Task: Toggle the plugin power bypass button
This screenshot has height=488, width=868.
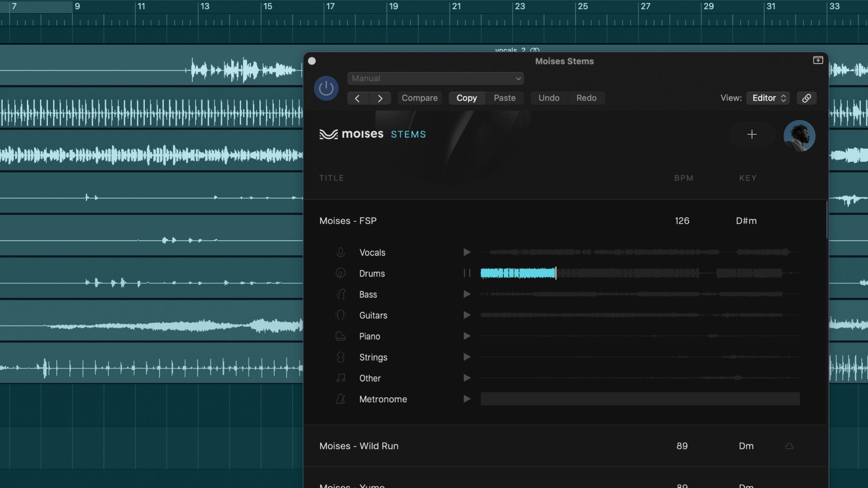Action: pyautogui.click(x=326, y=88)
